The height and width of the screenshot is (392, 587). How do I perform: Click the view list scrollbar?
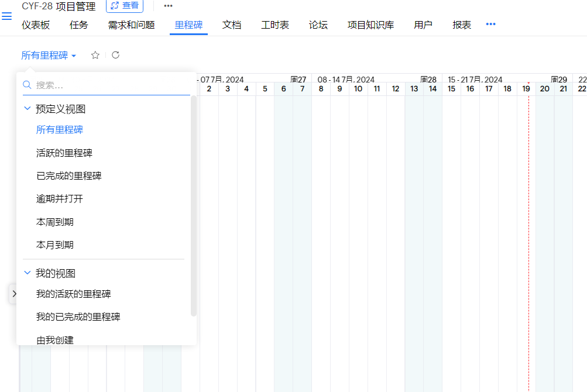tap(194, 206)
